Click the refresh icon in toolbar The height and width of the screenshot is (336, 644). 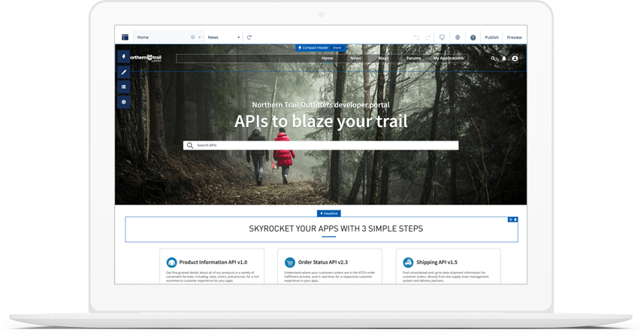[249, 38]
